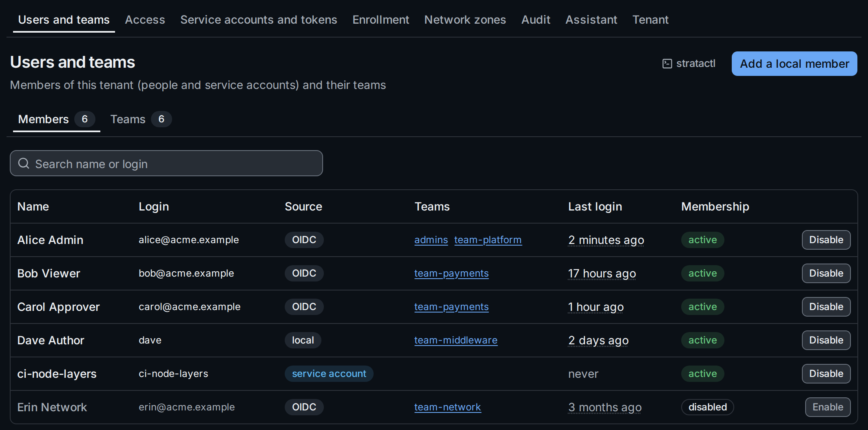This screenshot has height=430, width=868.
Task: Open the Access tab
Action: pos(145,20)
